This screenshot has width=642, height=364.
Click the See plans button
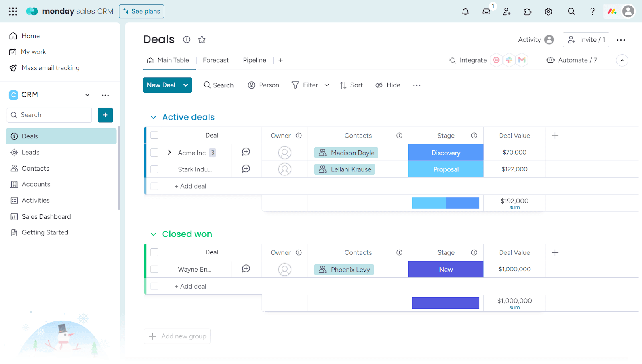pyautogui.click(x=141, y=11)
